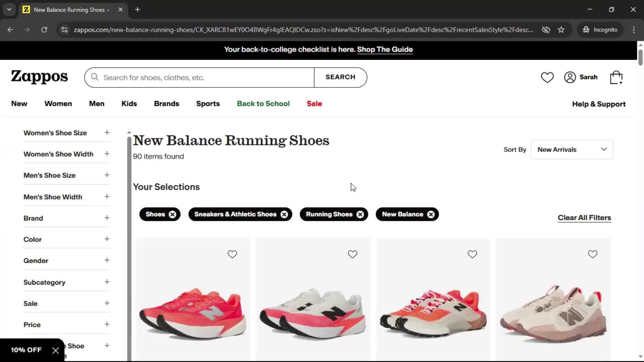Expand Women's Shoe Size filter
This screenshot has height=362, width=644.
(67, 133)
